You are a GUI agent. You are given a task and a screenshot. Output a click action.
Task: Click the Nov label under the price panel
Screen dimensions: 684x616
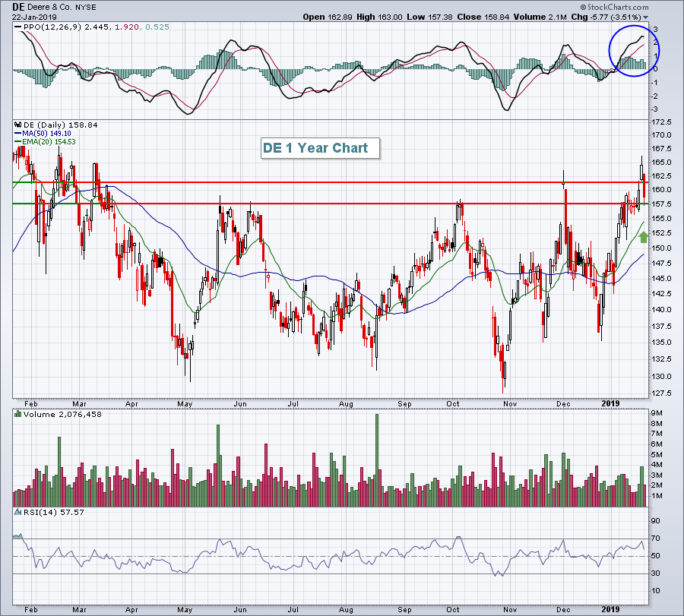click(510, 404)
